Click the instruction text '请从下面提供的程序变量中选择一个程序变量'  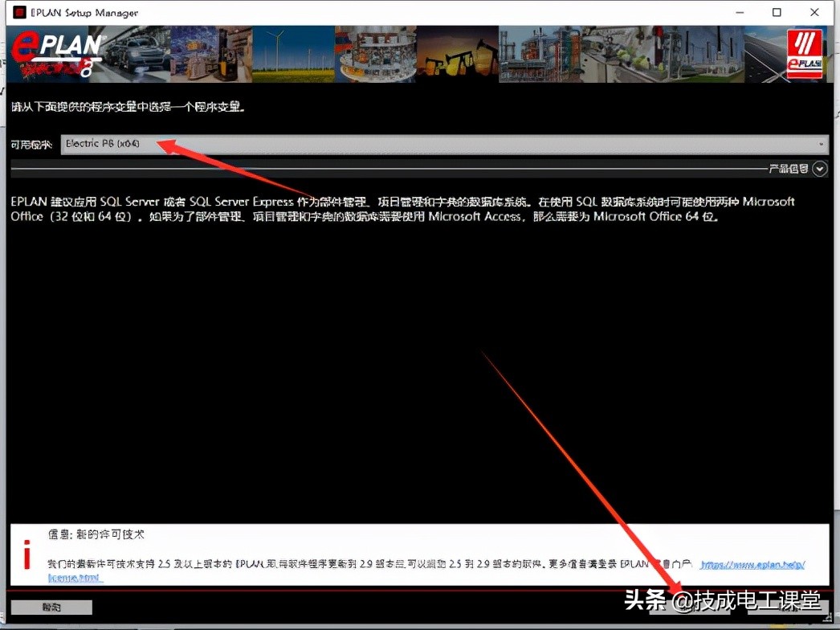point(128,107)
